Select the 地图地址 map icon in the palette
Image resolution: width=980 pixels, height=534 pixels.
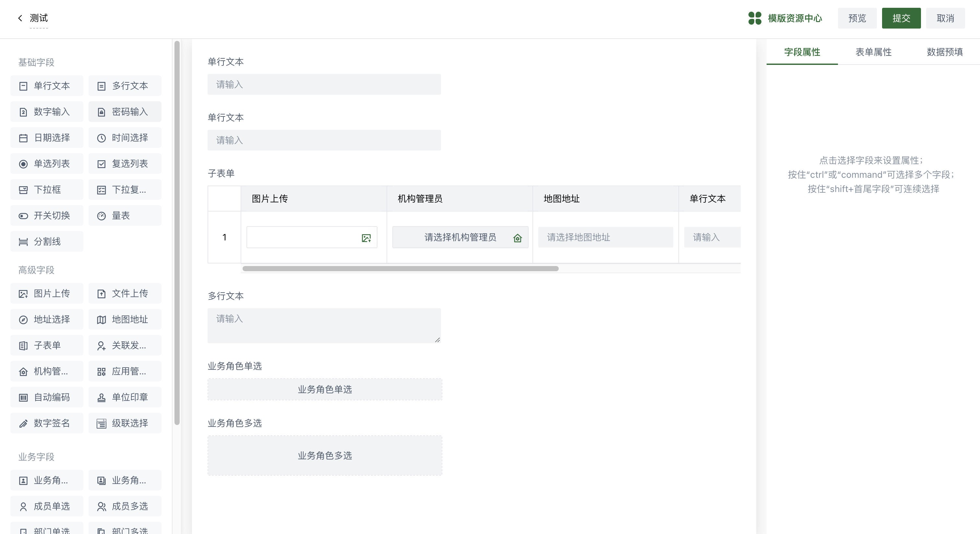click(101, 319)
